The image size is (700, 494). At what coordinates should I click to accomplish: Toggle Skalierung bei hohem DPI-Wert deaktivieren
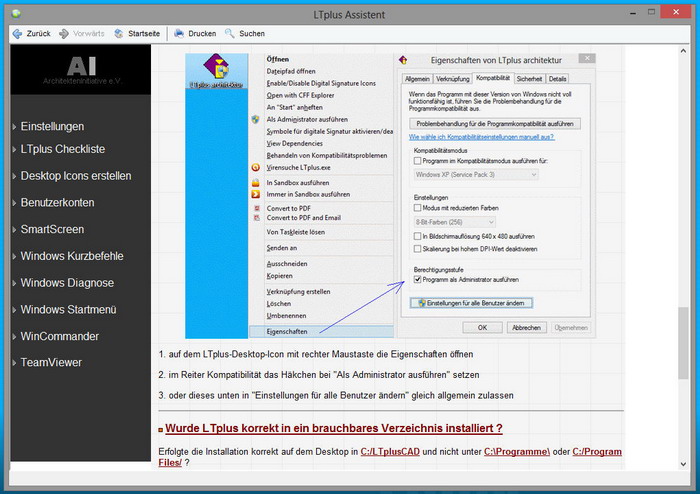coord(417,249)
